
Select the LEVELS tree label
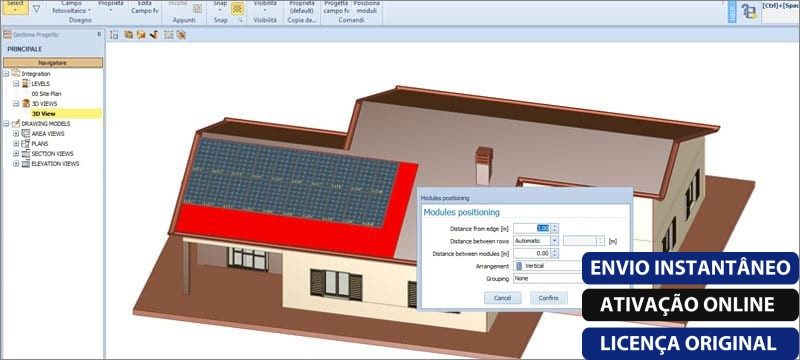coord(40,84)
